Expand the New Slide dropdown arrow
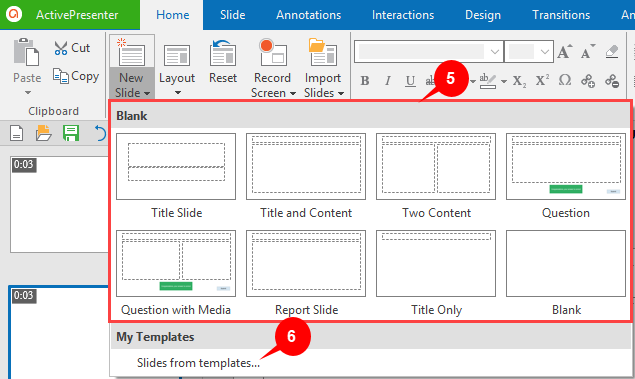Viewport: 635px width, 379px height. coord(147,94)
